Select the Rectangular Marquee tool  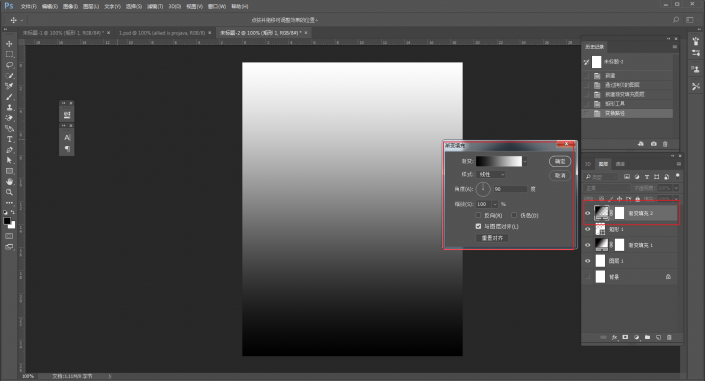click(9, 54)
